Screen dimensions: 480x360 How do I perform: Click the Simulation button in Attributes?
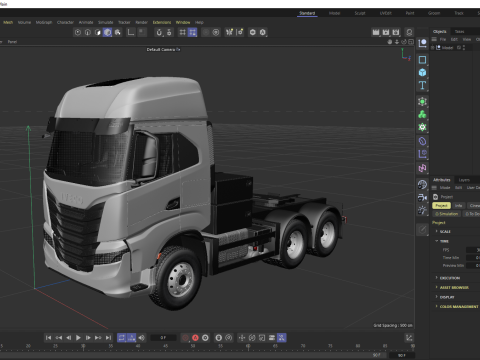[x=447, y=214]
